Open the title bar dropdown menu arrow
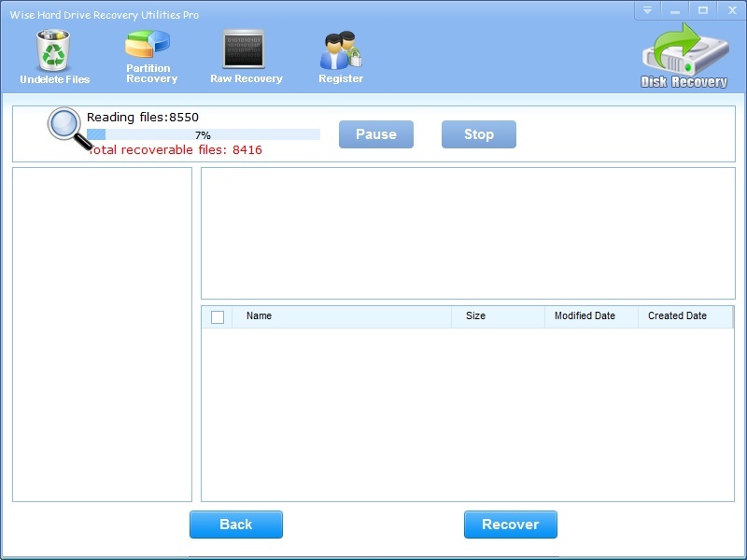 coord(647,10)
